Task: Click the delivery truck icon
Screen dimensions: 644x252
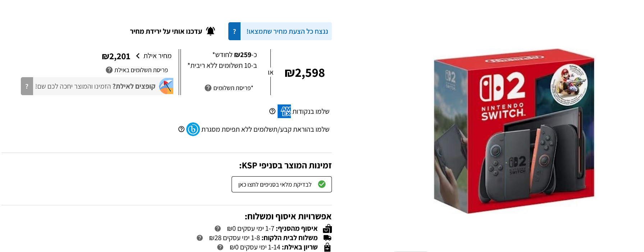Action: coord(327,238)
